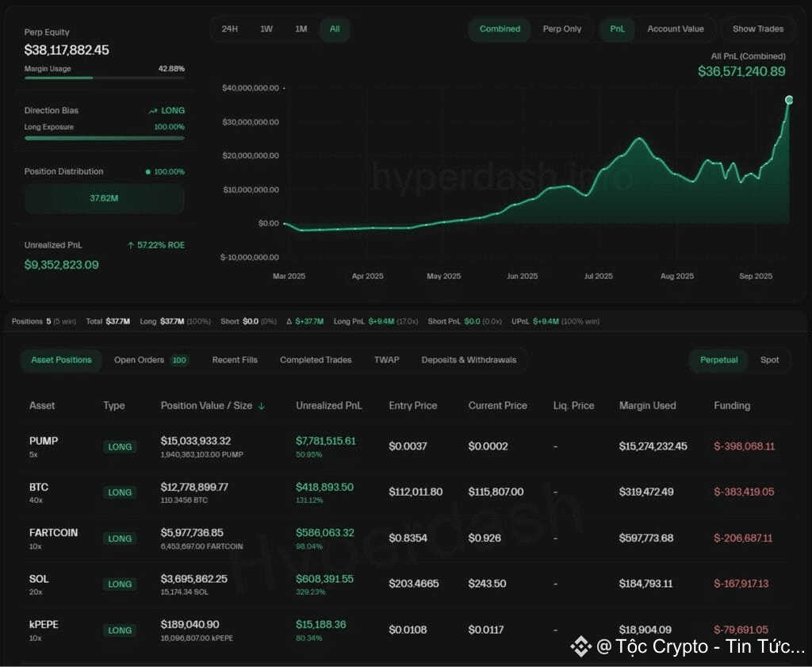
Task: Click the green dot beside Position Distribution
Action: [148, 172]
